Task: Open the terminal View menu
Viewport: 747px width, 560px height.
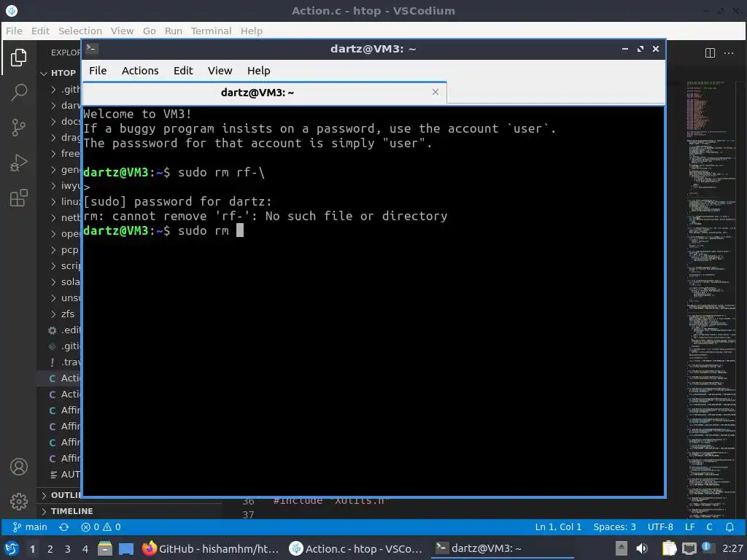Action: (220, 71)
